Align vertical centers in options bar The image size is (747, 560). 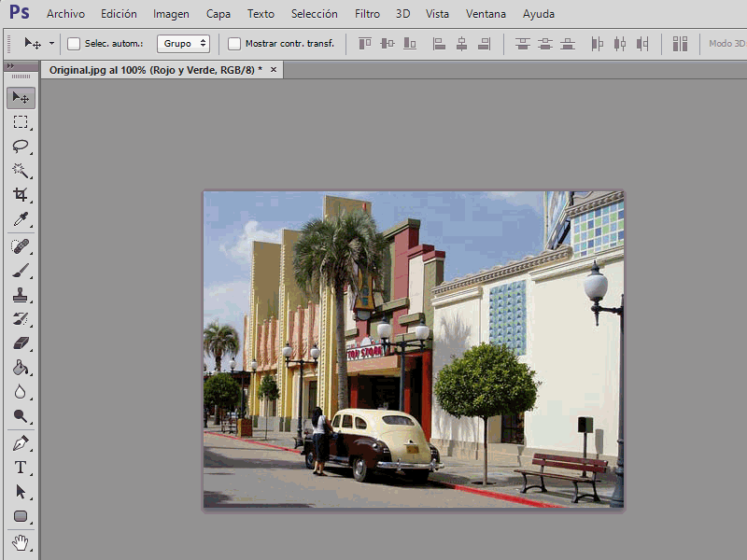pos(388,44)
